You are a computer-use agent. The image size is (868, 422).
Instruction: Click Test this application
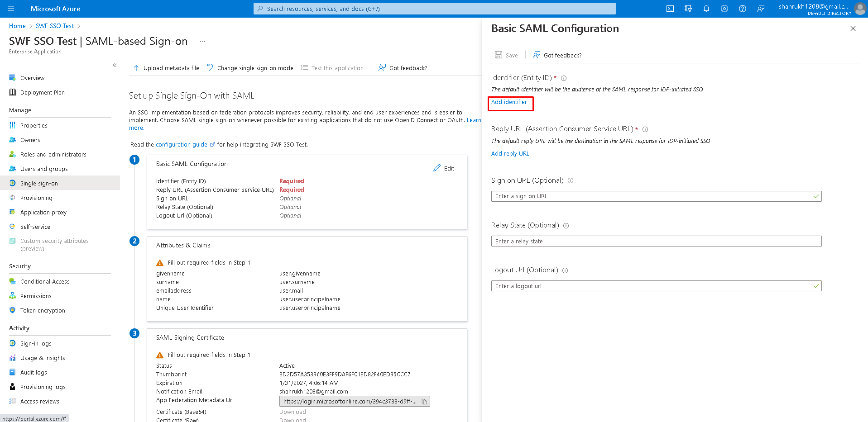point(332,68)
